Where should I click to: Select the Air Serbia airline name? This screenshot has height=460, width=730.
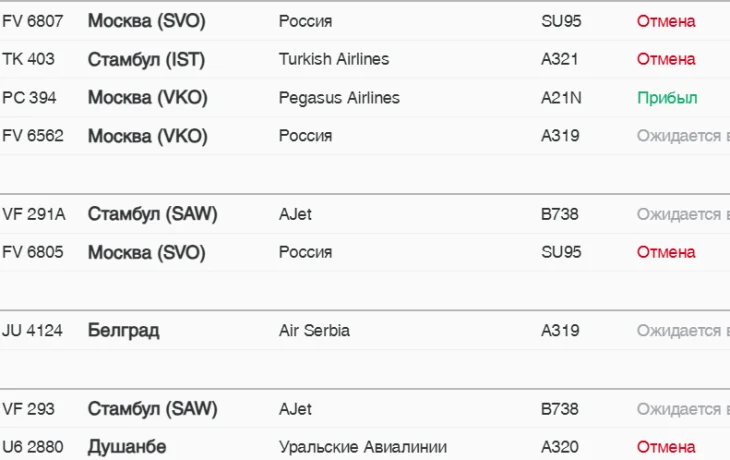click(x=314, y=330)
